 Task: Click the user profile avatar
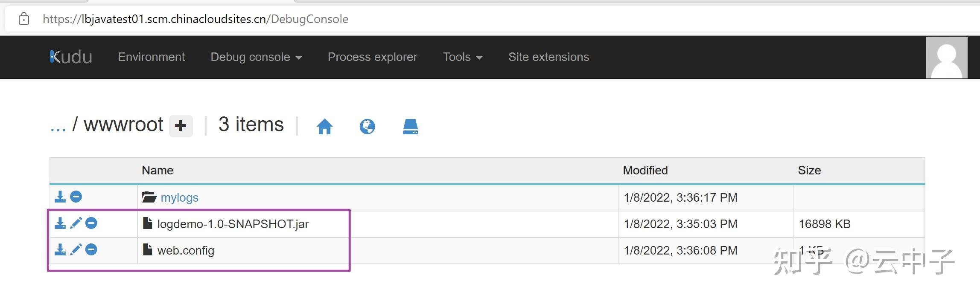947,57
